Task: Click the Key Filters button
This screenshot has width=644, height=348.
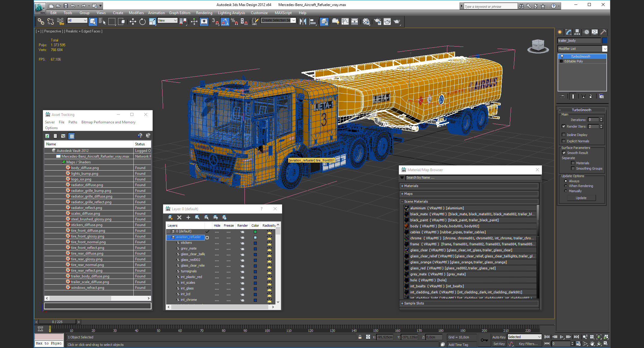Action: 528,344
